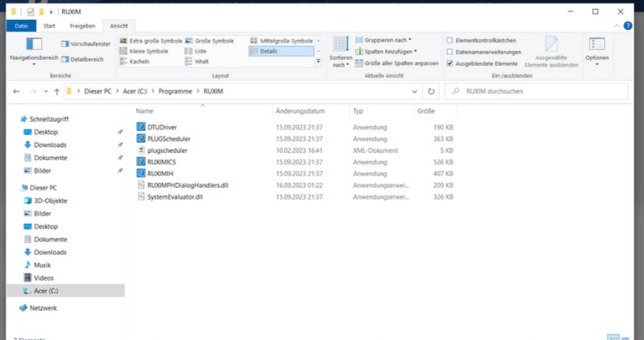Click Programme in address path

tap(175, 92)
